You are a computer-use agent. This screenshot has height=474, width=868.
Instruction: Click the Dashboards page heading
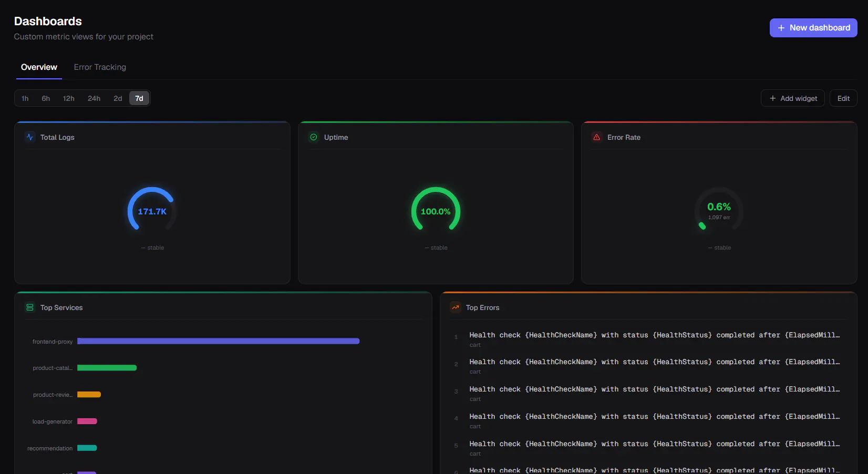[48, 21]
